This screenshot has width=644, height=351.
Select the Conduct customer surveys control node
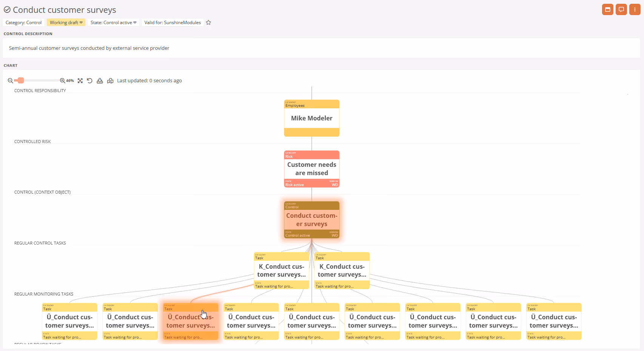(x=312, y=220)
